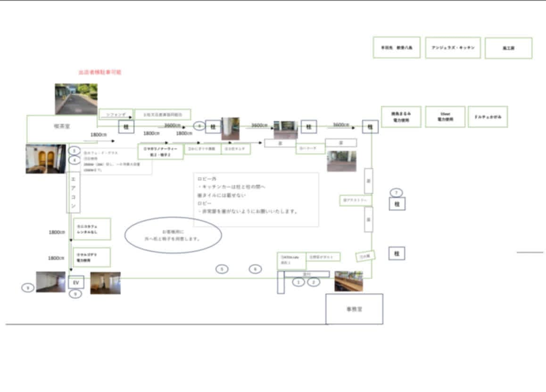Select the circled number 2 near reception

(x=314, y=282)
